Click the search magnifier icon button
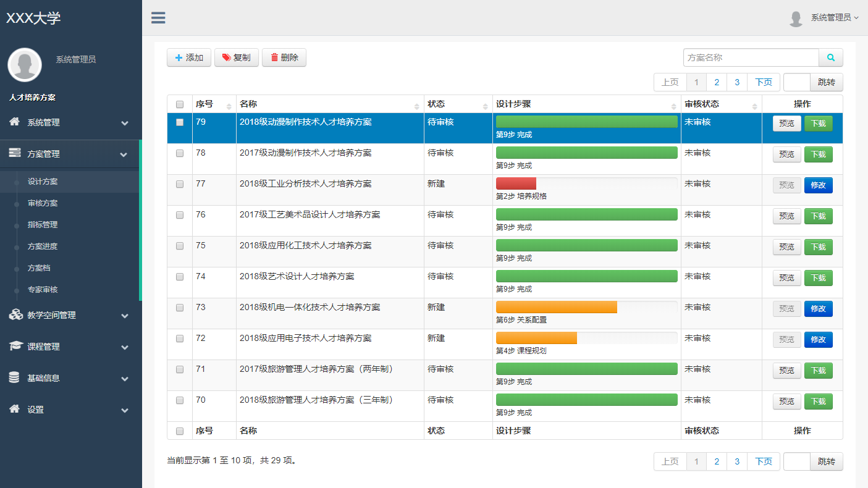 click(831, 57)
